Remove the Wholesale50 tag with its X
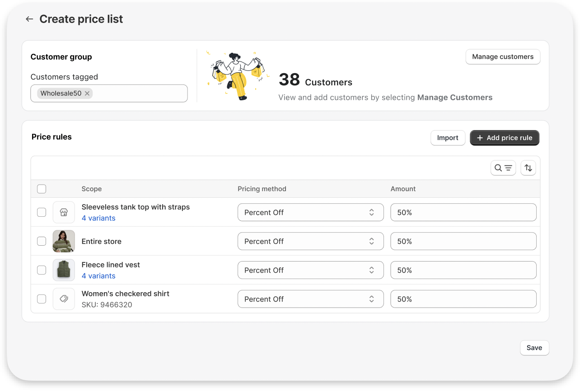 (x=87, y=93)
